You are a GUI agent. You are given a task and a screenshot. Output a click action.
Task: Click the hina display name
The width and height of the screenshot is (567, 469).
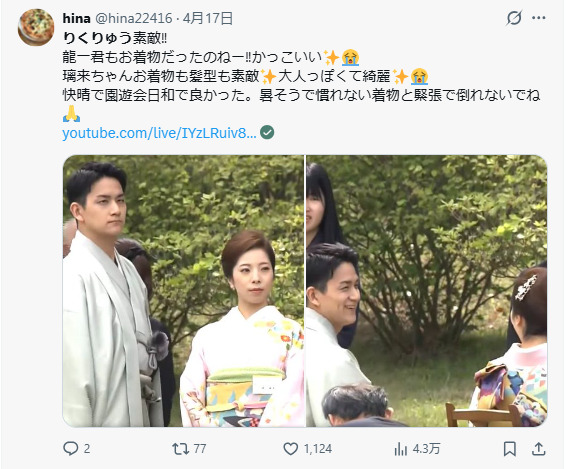point(76,18)
